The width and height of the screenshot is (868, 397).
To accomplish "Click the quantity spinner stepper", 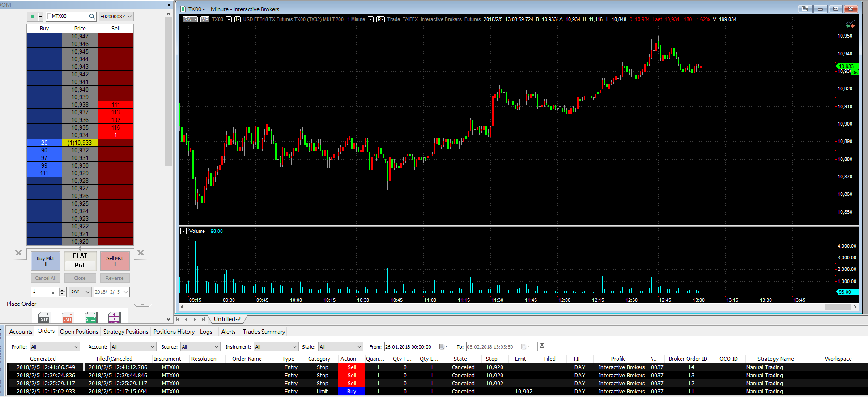I will (x=62, y=292).
